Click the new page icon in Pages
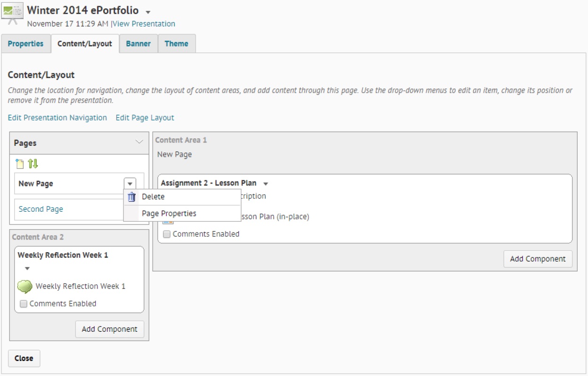This screenshot has width=588, height=376. 19,164
